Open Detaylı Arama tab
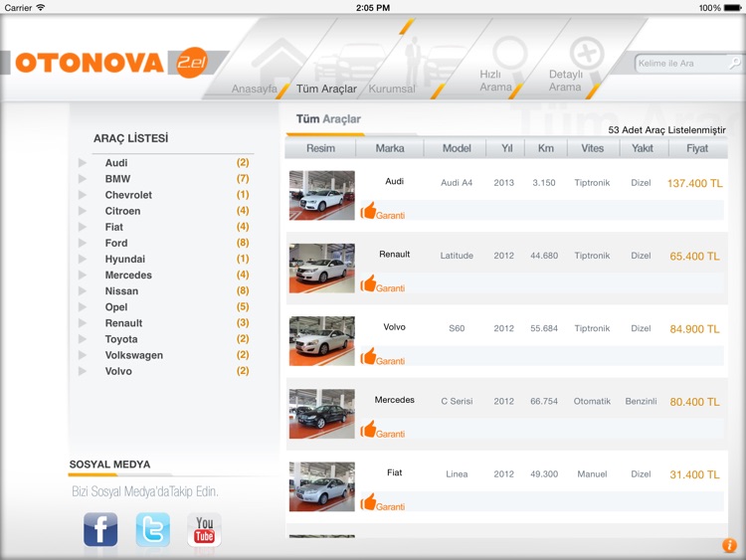 [x=566, y=81]
